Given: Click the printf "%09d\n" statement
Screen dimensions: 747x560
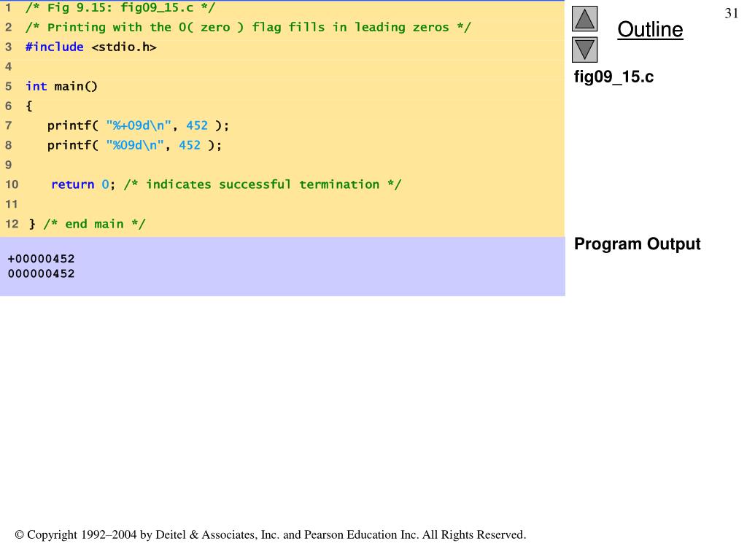Looking at the screenshot, I should [x=134, y=145].
